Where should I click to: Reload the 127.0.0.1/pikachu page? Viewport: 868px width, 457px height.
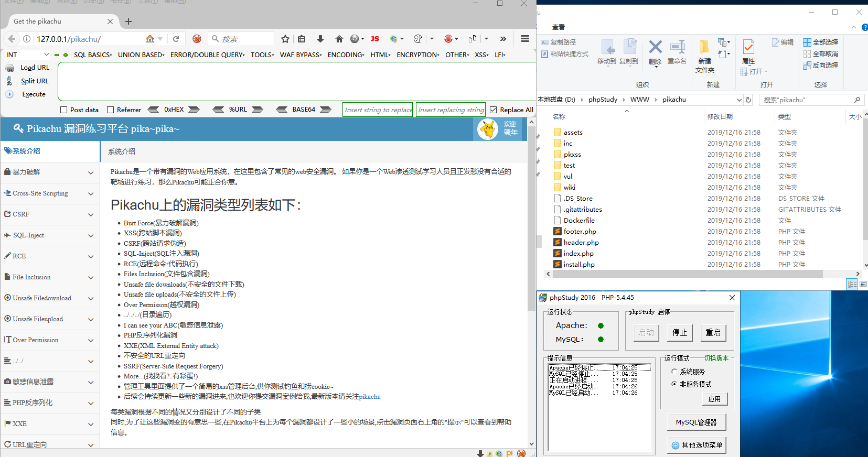tap(176, 39)
